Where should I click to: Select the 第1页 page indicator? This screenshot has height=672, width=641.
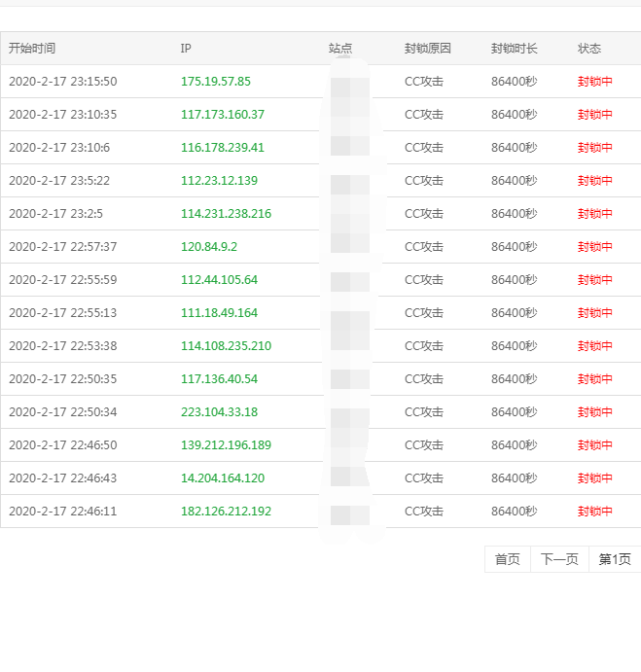coord(614,559)
